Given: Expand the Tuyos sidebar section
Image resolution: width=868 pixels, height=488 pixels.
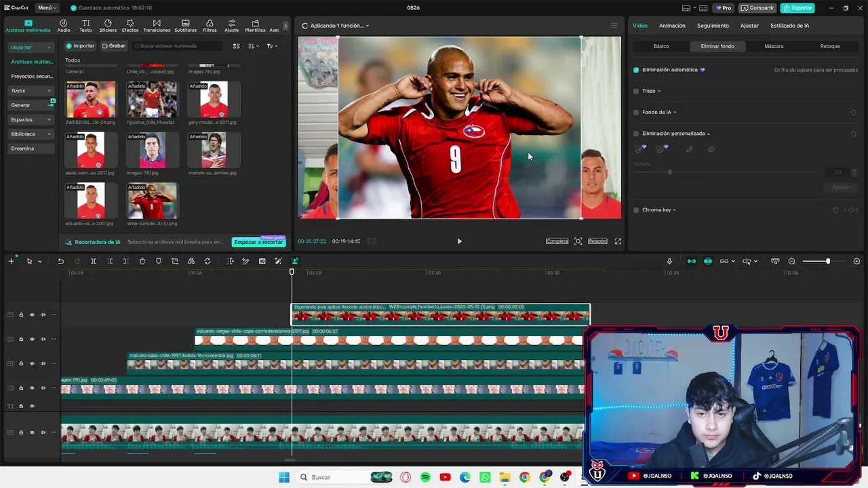Looking at the screenshot, I should click(31, 91).
